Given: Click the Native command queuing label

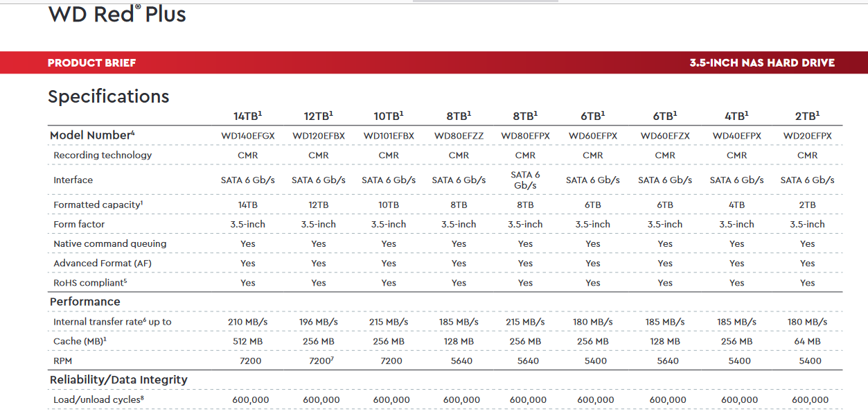Looking at the screenshot, I should (110, 244).
